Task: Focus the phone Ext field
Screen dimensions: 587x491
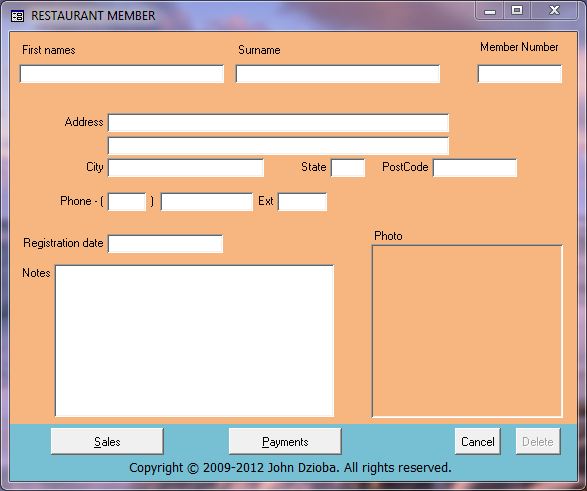Action: (302, 202)
